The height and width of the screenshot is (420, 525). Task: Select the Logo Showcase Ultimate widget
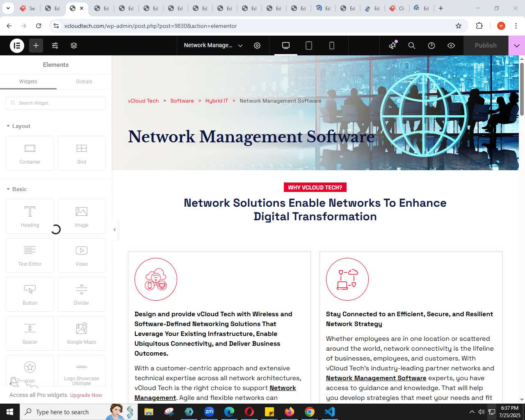coord(82,371)
